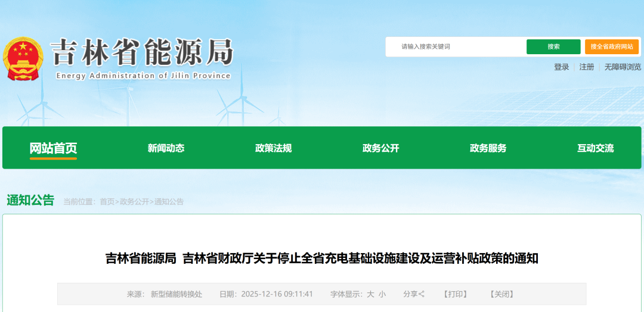This screenshot has height=312, width=644.
Task: Click 政务公开 in the breadcrumb path
Action: pos(134,202)
